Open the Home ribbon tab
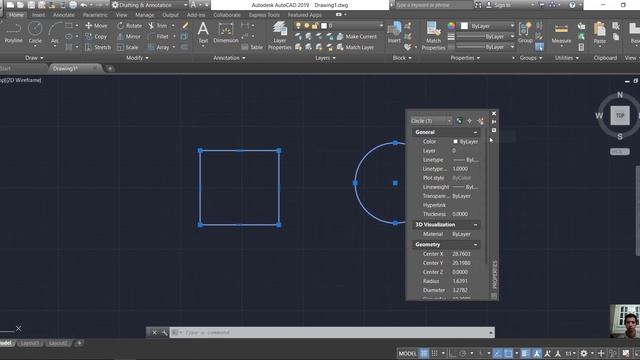 (x=16, y=15)
